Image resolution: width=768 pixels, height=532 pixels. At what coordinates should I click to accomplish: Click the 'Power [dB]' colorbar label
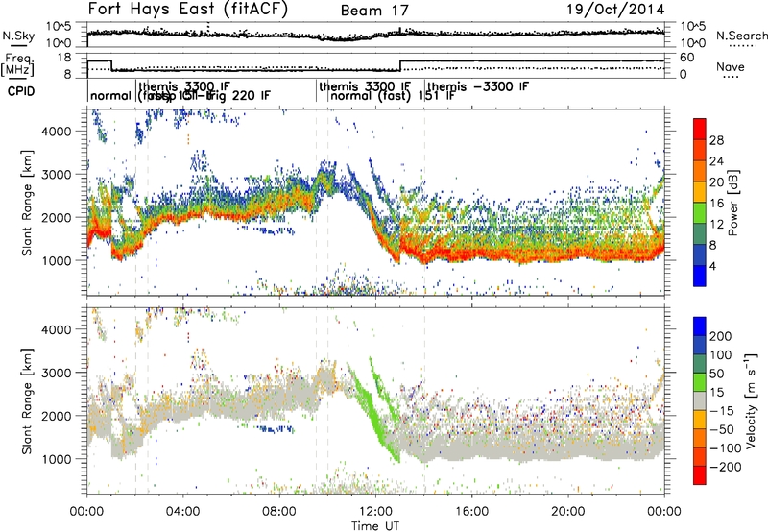coord(733,203)
